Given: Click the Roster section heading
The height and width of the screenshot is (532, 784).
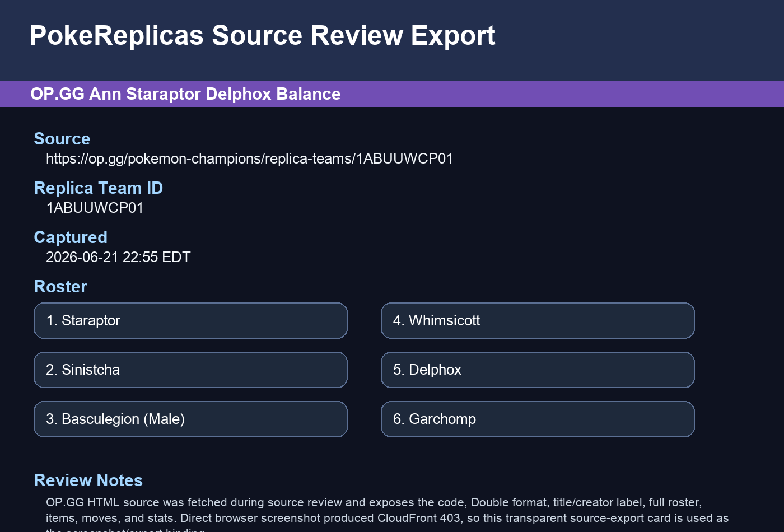Looking at the screenshot, I should pos(60,286).
